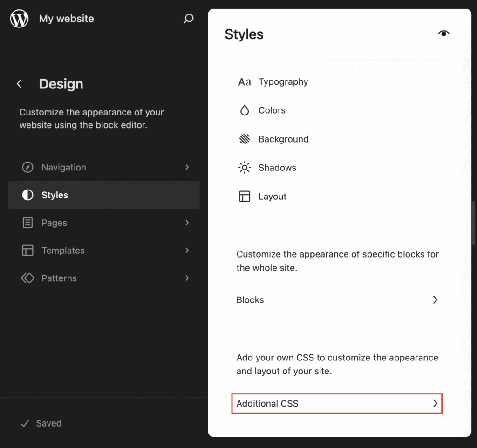Select the Styles half-circle icon in sidebar

click(x=27, y=195)
